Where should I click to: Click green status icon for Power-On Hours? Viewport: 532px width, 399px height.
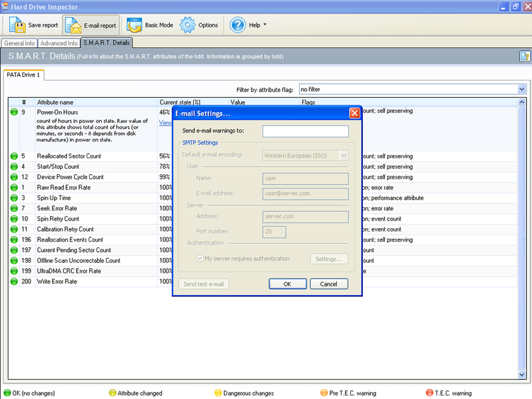[x=14, y=112]
